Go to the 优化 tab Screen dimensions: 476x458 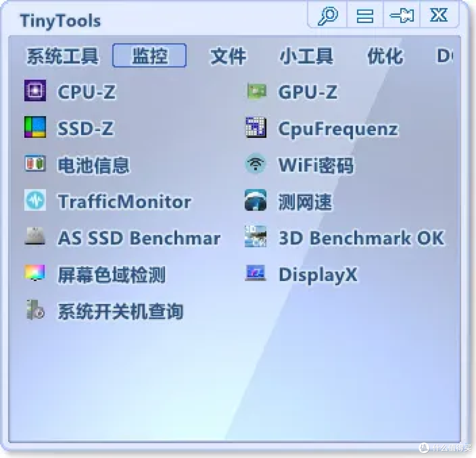(385, 56)
